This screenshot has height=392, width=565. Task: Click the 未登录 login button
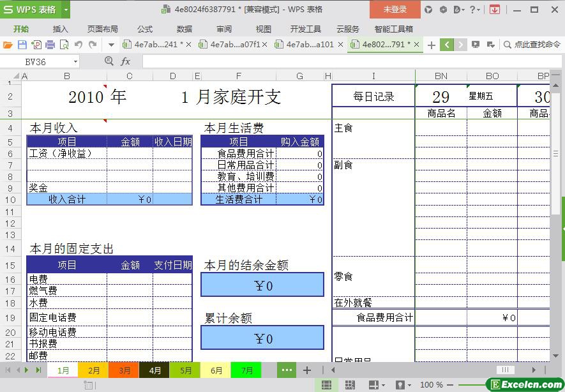pos(395,10)
